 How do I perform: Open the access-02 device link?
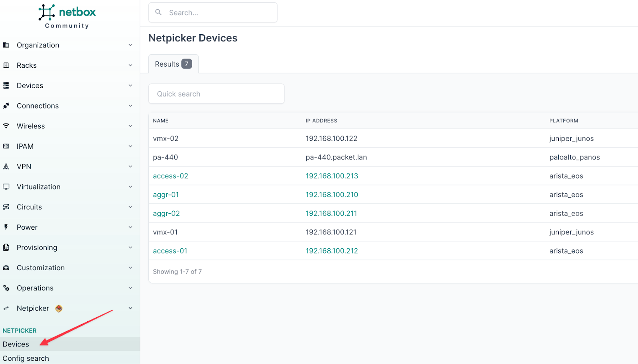(170, 176)
